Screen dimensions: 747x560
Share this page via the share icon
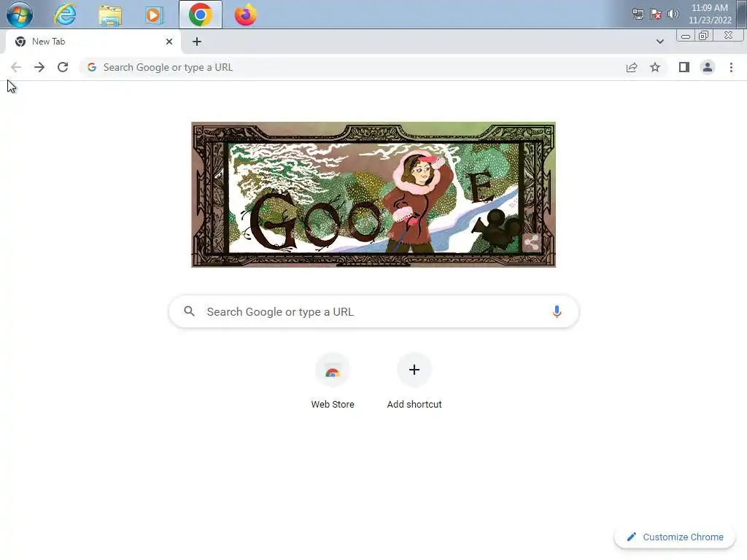pyautogui.click(x=632, y=67)
